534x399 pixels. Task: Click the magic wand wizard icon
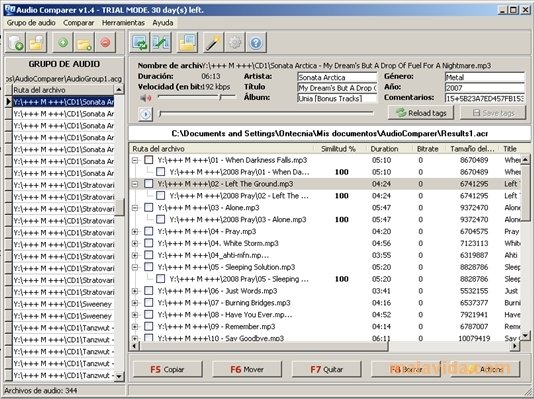coord(213,43)
